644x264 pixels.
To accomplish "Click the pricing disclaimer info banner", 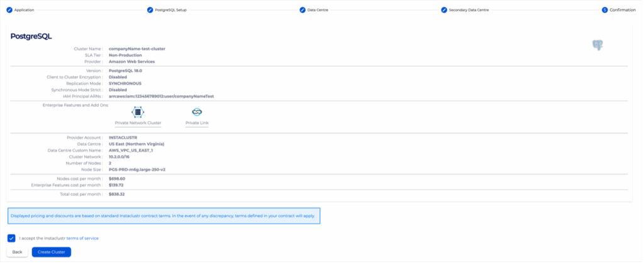I will coord(164,215).
